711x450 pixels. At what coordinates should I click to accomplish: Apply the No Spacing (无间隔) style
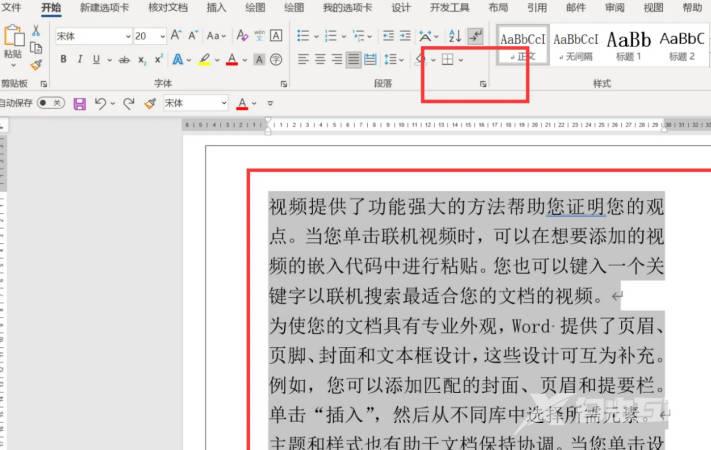tap(575, 45)
